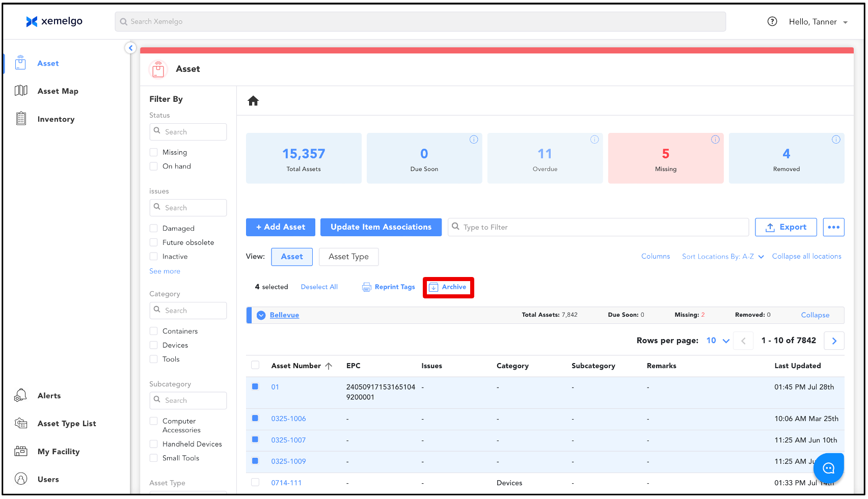Toggle the select-all header checkbox

(x=255, y=365)
